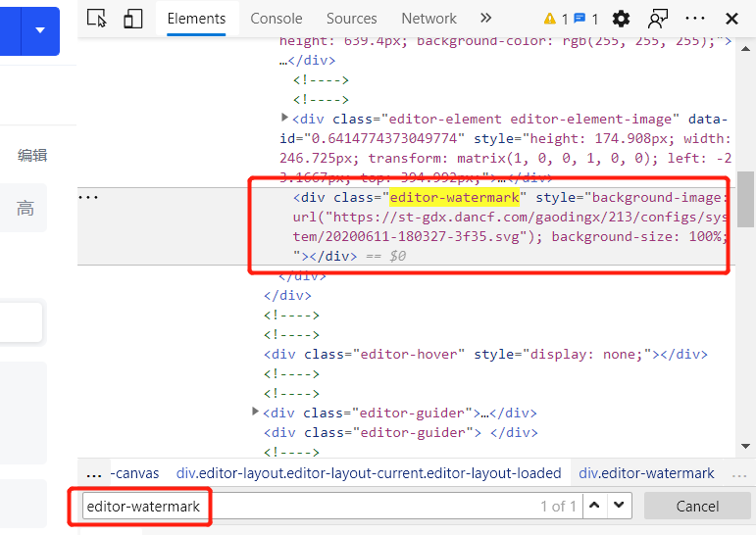Select the editor-watermark div line

tap(510, 226)
